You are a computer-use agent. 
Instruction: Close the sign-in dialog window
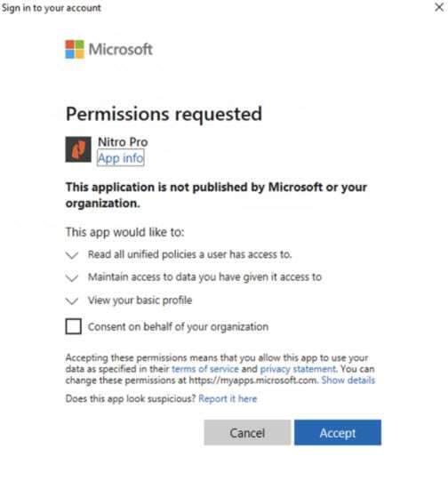tap(439, 7)
